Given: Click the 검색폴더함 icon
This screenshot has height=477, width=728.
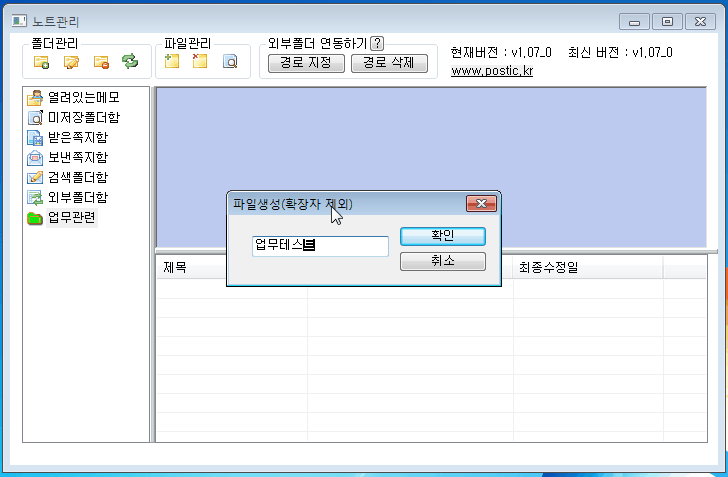Looking at the screenshot, I should click(x=35, y=177).
